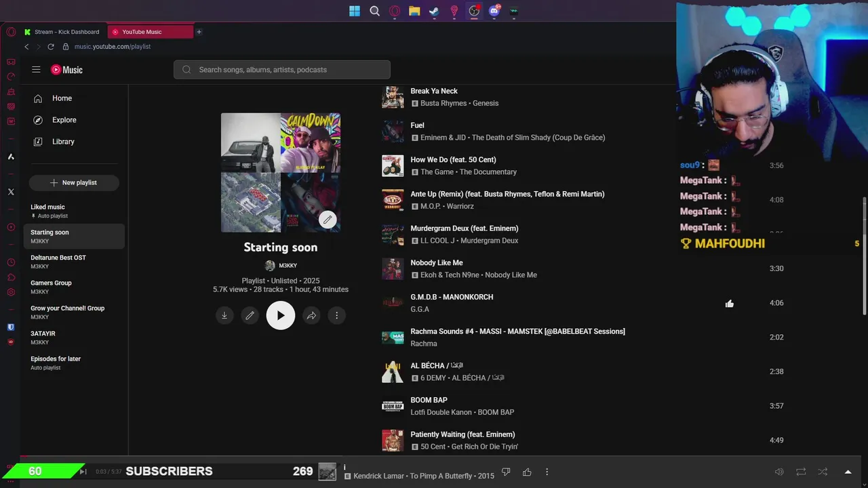Click the YouTube Music logo

(66, 70)
